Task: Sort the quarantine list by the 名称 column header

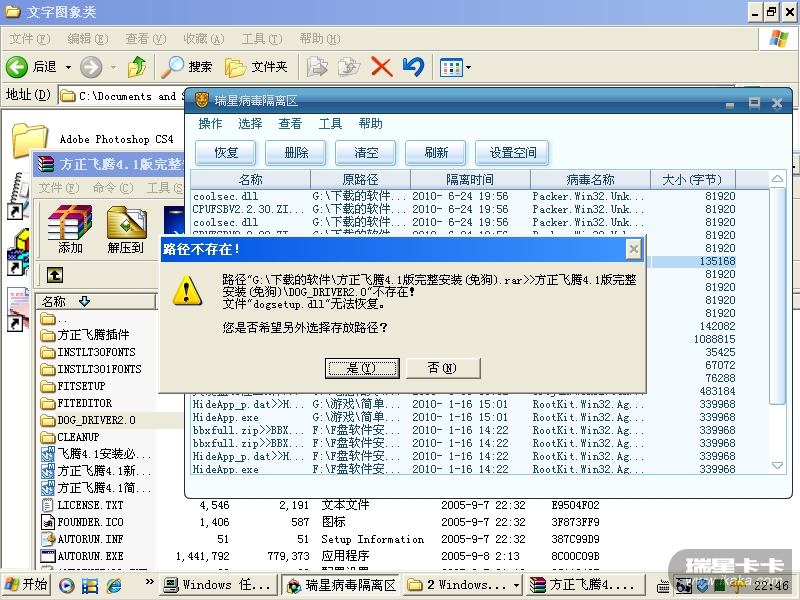Action: pos(251,180)
